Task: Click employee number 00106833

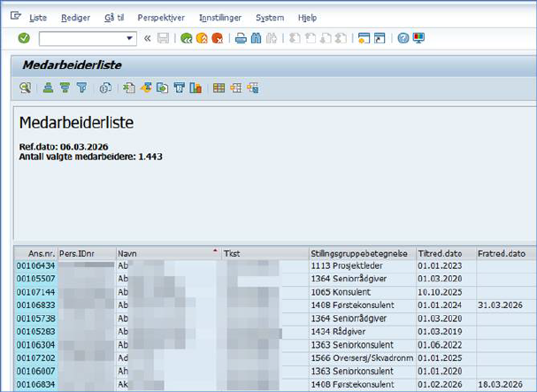Action: (36, 305)
